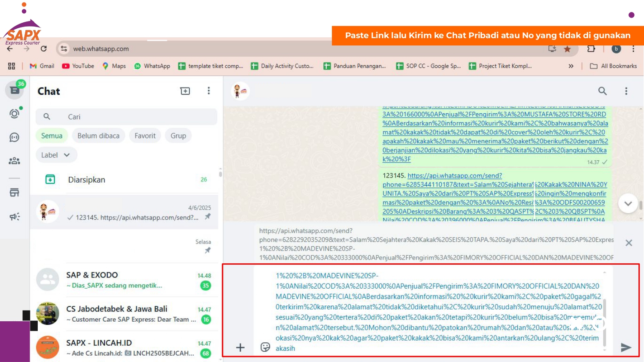The height and width of the screenshot is (362, 644).
Task: Open the All Bookmarks folder
Action: point(614,66)
